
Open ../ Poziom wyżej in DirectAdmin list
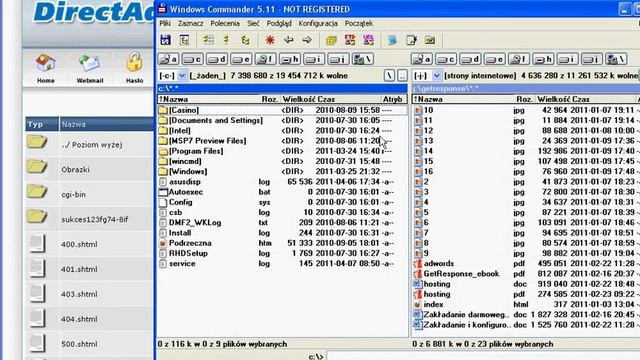point(92,144)
